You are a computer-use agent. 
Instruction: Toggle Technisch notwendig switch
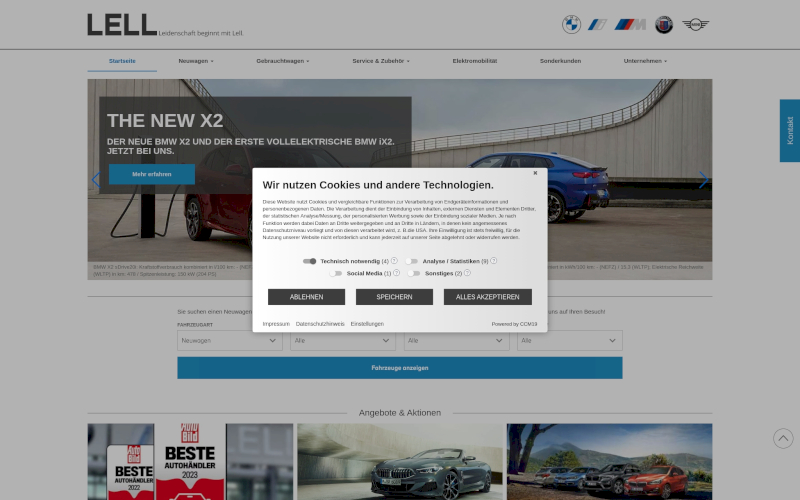(x=309, y=261)
